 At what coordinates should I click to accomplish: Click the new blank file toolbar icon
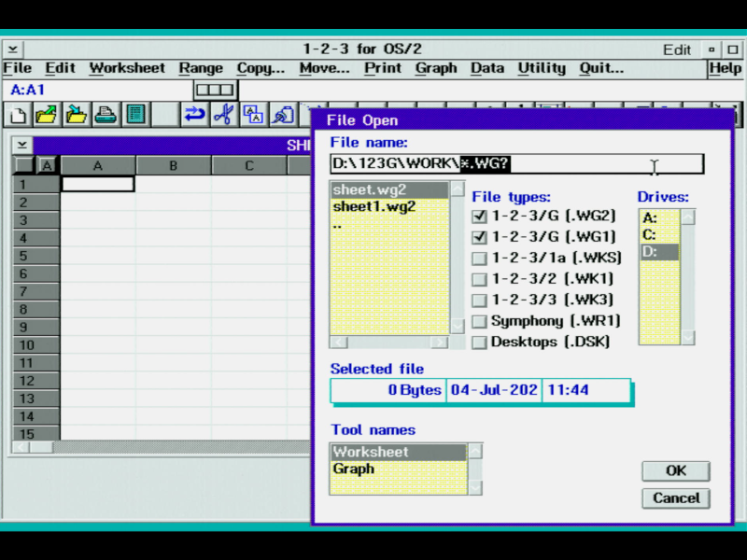pos(18,115)
